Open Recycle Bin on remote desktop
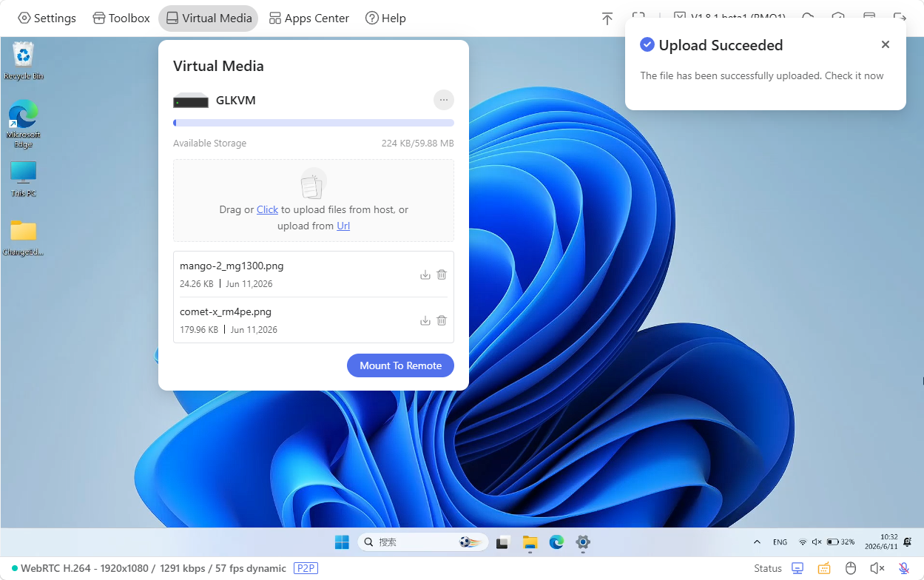Screen dimensions: 924x580 [24, 61]
